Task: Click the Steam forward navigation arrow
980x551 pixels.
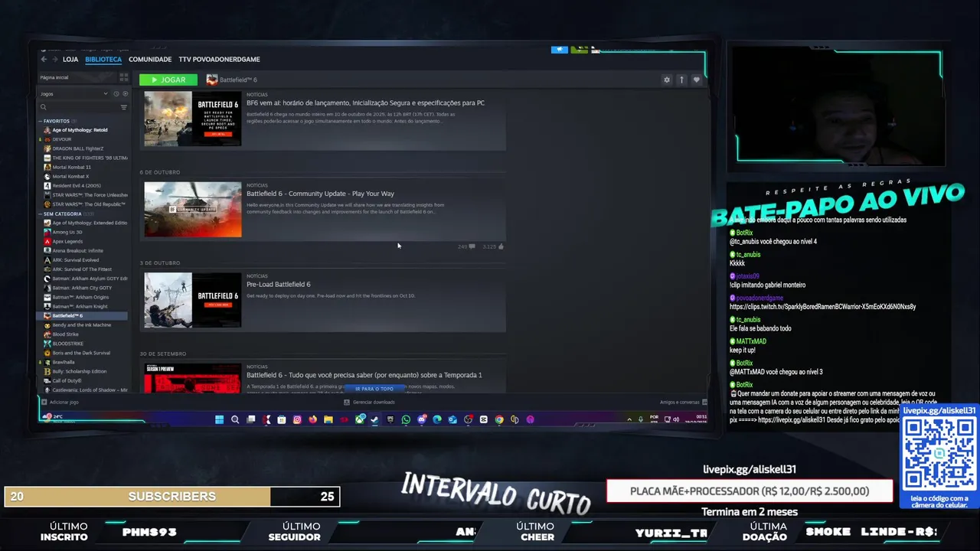Action: (54, 59)
